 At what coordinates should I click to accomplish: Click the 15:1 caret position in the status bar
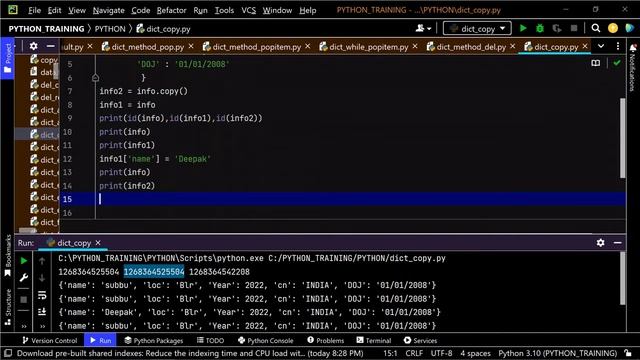tap(390, 353)
